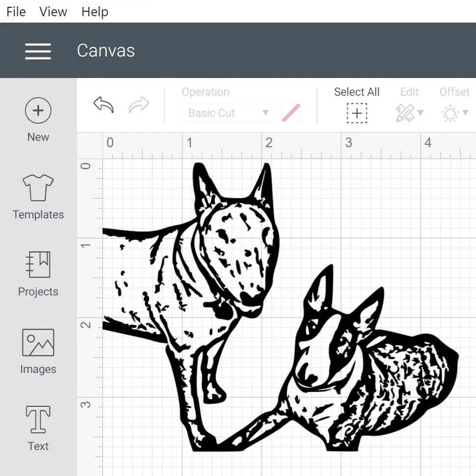Open the Basic Cut operation dropdown
This screenshot has width=476, height=476.
click(x=228, y=113)
